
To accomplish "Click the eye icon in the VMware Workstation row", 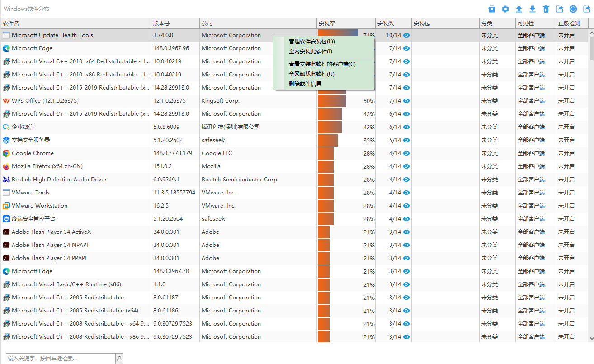I will point(406,206).
